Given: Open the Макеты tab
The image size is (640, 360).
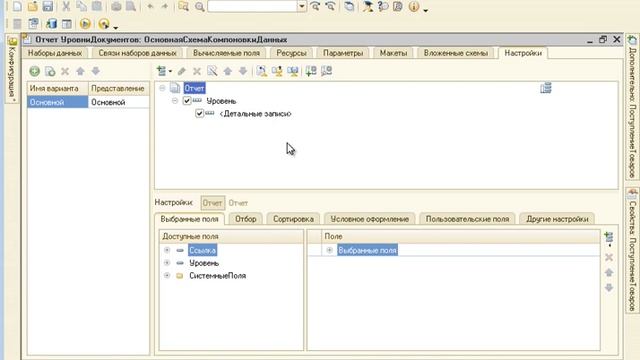Looking at the screenshot, I should [x=393, y=53].
